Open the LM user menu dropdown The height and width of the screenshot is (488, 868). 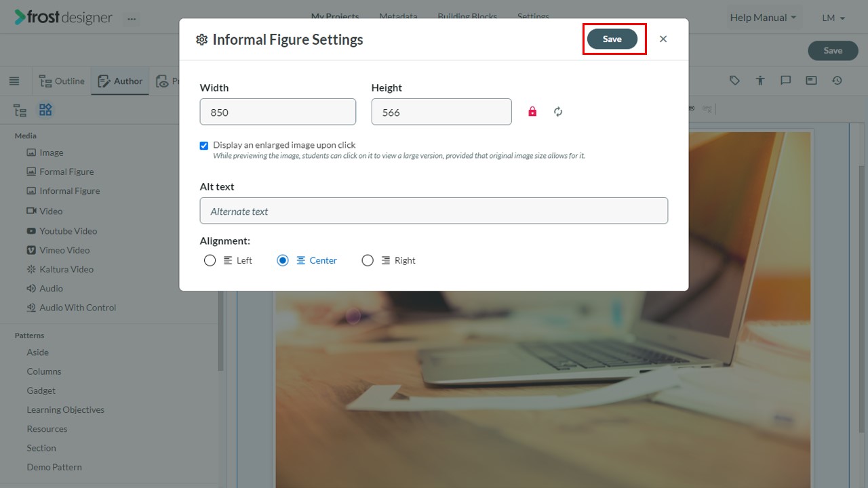click(x=833, y=18)
